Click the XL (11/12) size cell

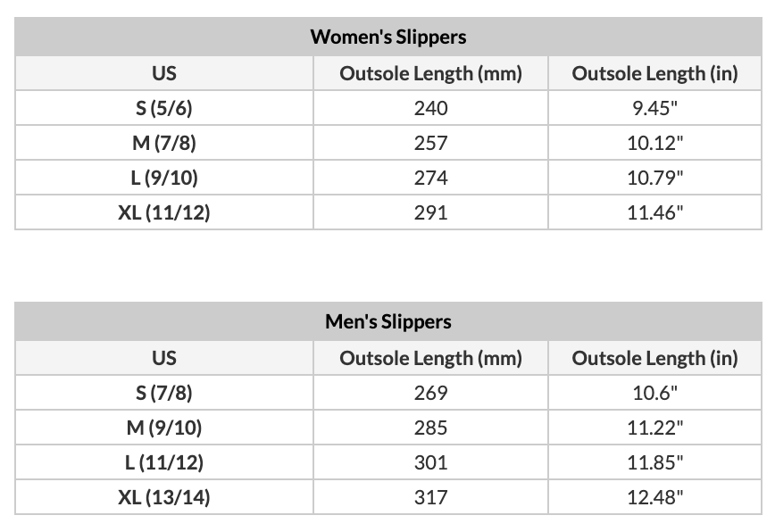[x=164, y=212]
